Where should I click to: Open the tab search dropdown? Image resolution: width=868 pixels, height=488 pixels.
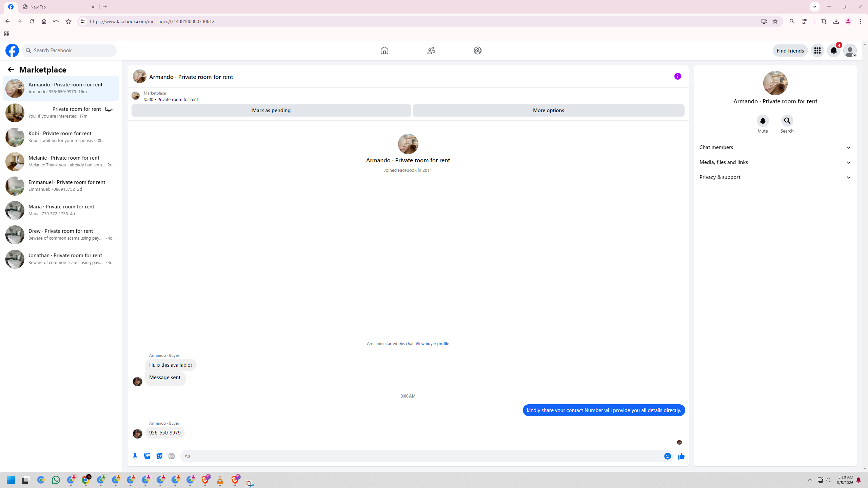[815, 7]
